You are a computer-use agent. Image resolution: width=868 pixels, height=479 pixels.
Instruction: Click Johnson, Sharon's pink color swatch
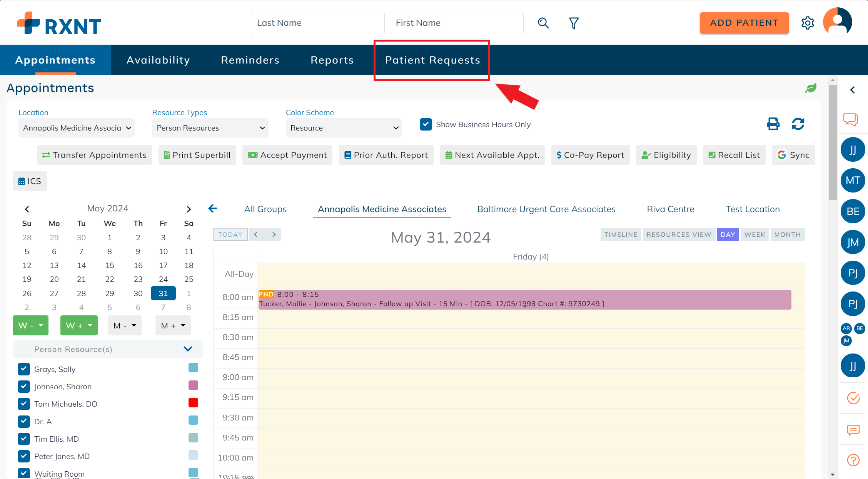tap(193, 385)
